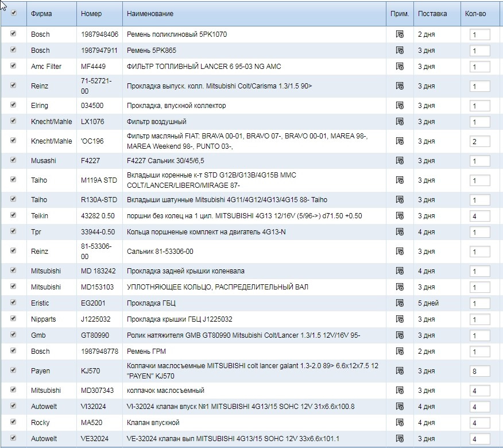Uncheck the Teikin 43282 0.50 checkbox

click(13, 215)
